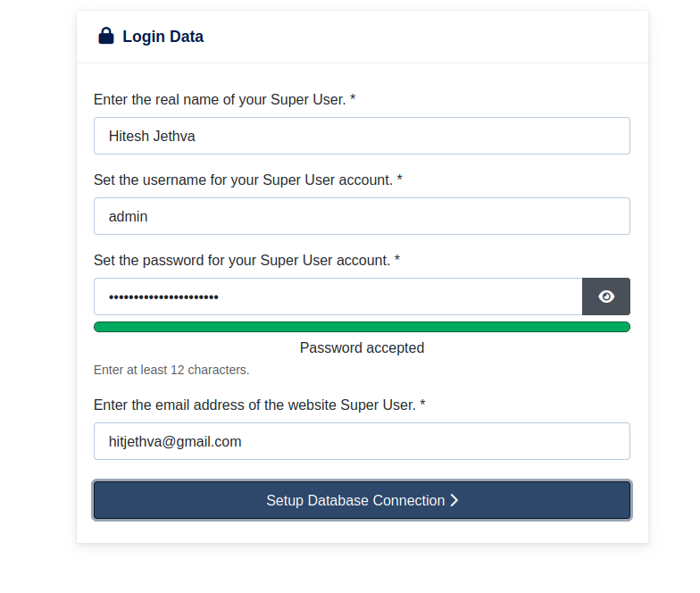The image size is (700, 593).
Task: Click the green password strength bar
Action: point(362,327)
